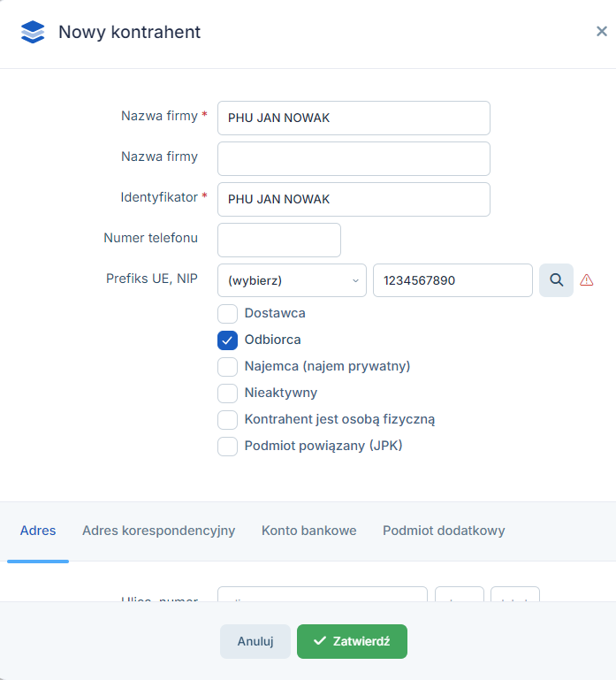Click the empty second Nazwa firmy field
Viewport: 616px width, 680px height.
point(354,158)
